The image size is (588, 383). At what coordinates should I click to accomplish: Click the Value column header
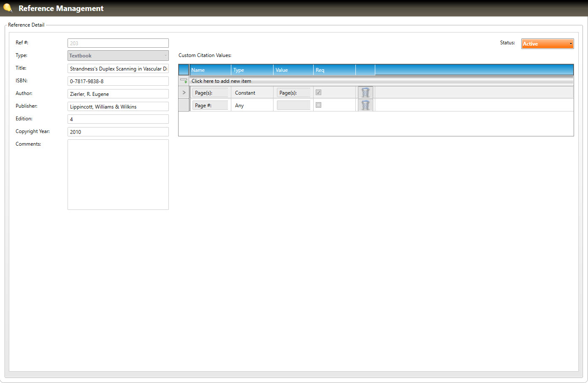(293, 70)
